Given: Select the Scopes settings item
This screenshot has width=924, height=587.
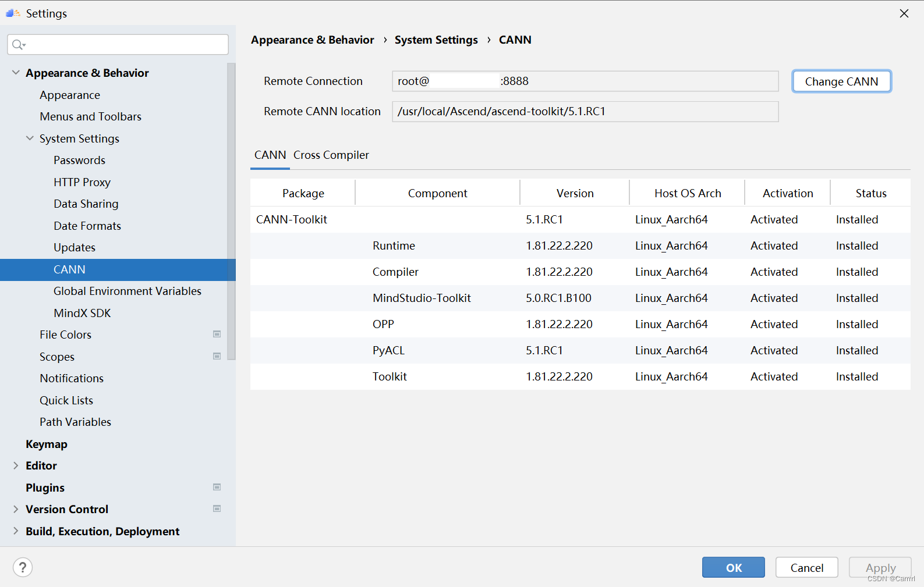Looking at the screenshot, I should click(57, 357).
